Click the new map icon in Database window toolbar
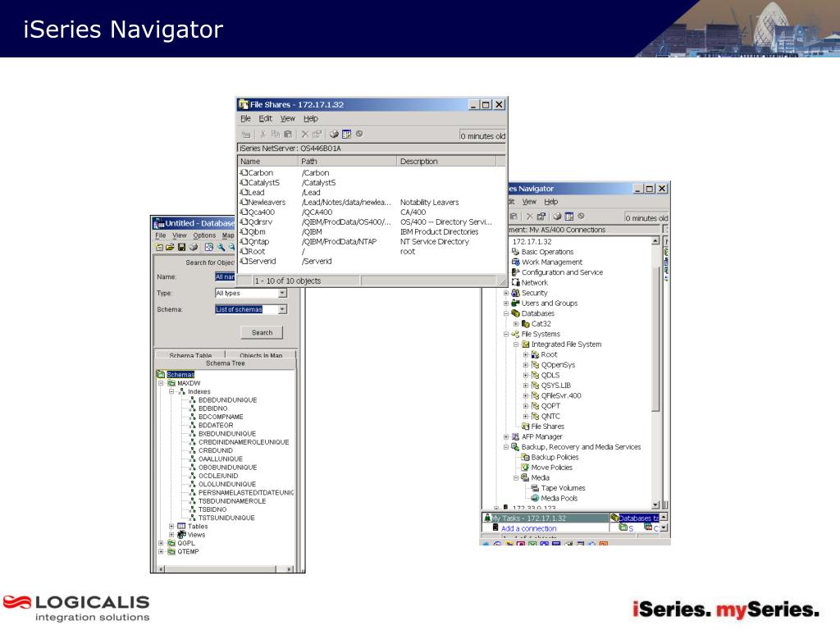Viewport: 840px width, 630px height. [159, 247]
